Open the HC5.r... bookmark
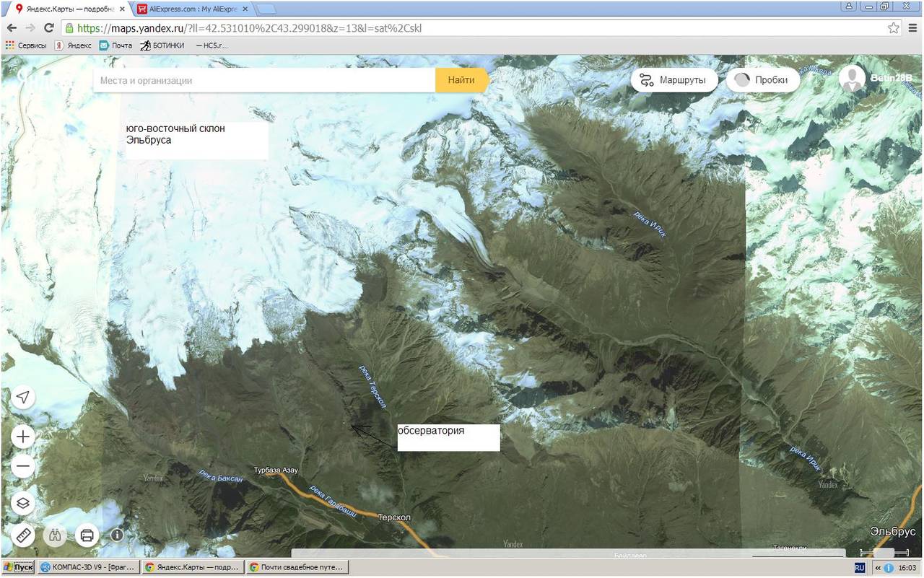924x578 pixels. (x=212, y=45)
